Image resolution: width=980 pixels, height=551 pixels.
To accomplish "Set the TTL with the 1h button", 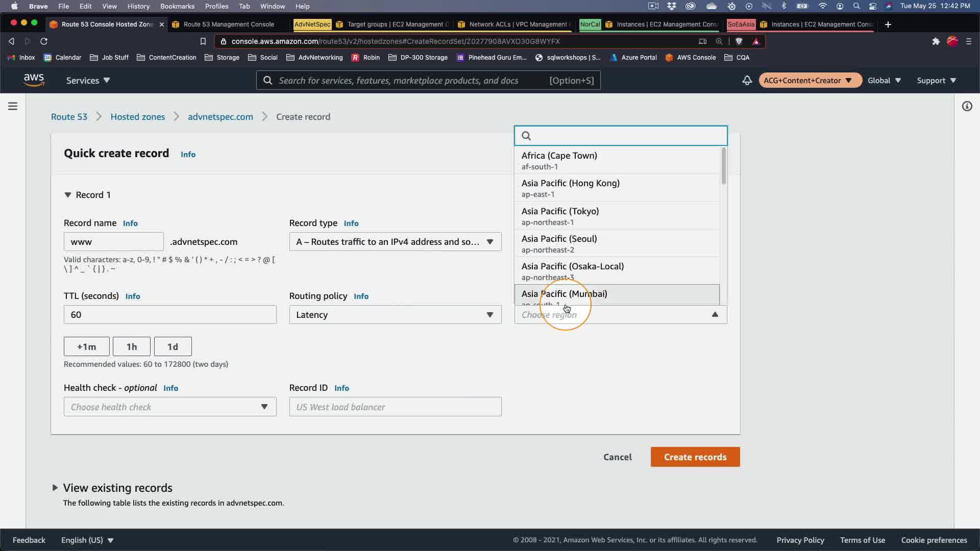I will coord(131,347).
